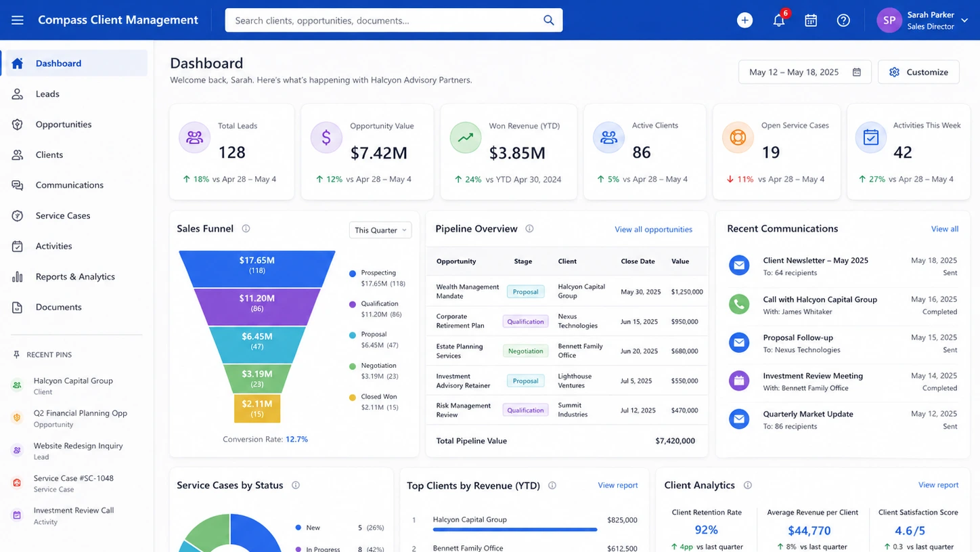Open View report for Client Analytics
Screen dimensions: 980x552
coord(938,485)
